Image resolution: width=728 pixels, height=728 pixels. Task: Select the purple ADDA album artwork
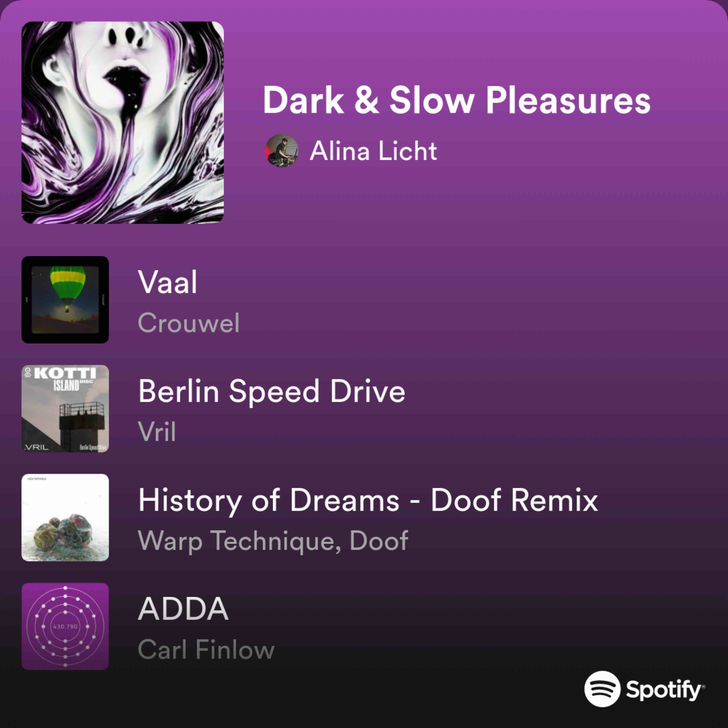tap(65, 626)
